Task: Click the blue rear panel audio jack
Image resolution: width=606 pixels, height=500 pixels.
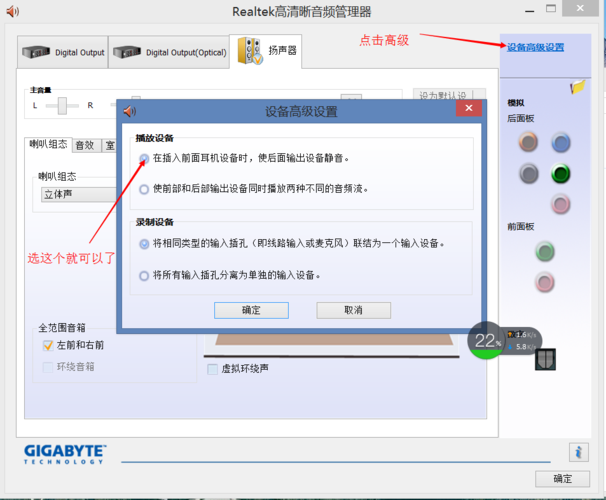Action: tap(560, 142)
